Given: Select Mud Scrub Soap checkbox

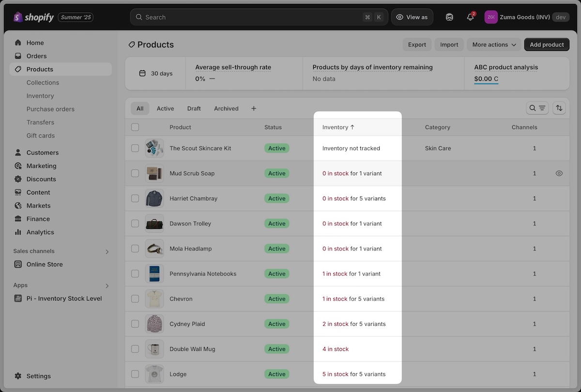Looking at the screenshot, I should pos(135,173).
